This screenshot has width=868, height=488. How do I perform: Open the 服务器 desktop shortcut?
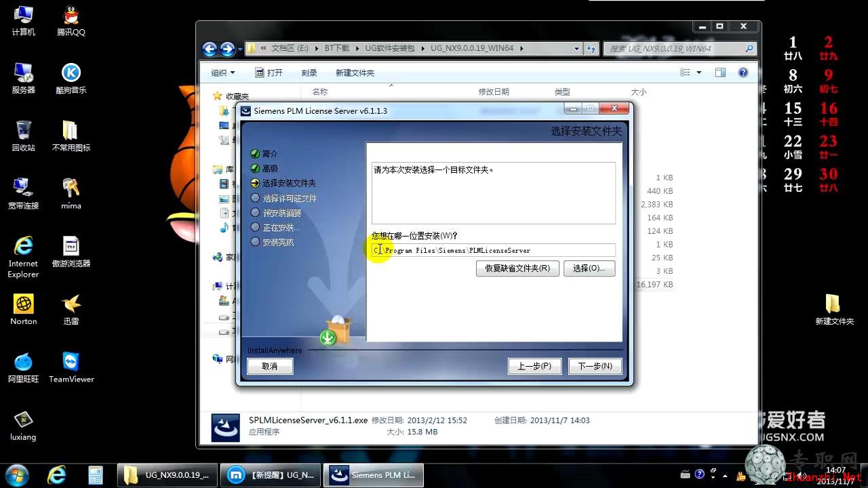[x=23, y=78]
